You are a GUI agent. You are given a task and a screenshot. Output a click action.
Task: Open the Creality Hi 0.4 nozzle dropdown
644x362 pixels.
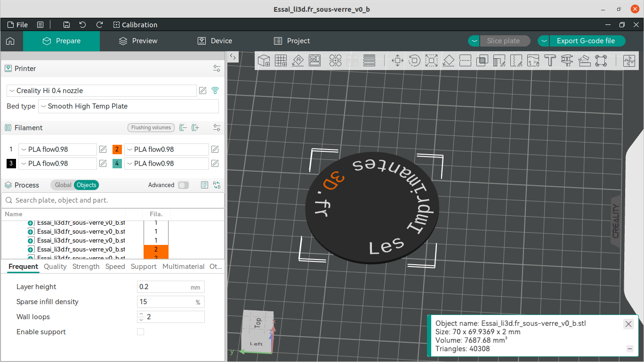pos(102,91)
